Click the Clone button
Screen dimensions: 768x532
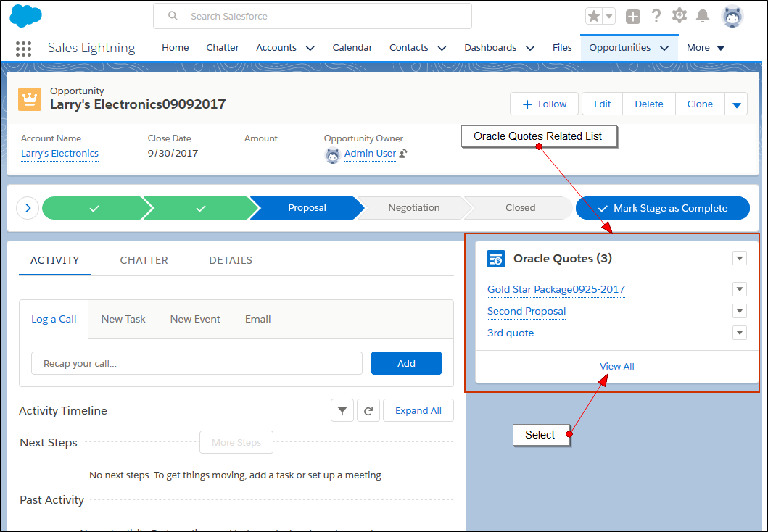(x=700, y=104)
